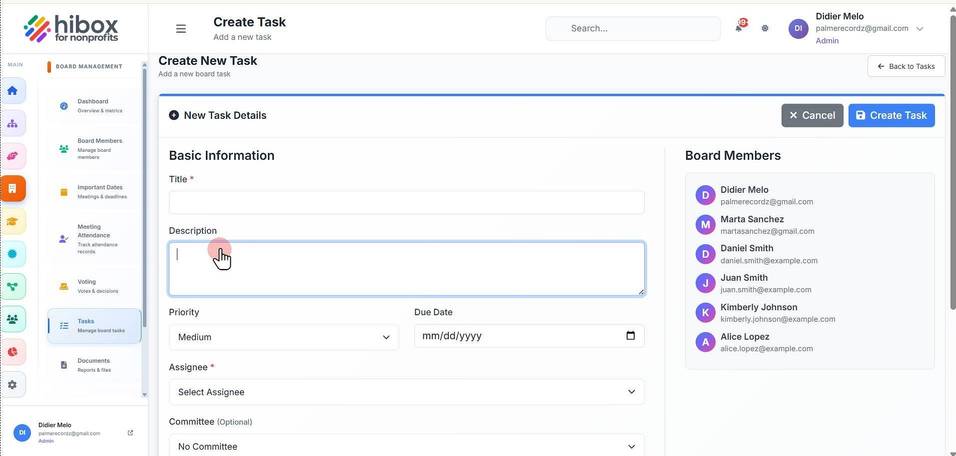The image size is (956, 456).
Task: Toggle the hamburger menu icon
Action: 180,29
